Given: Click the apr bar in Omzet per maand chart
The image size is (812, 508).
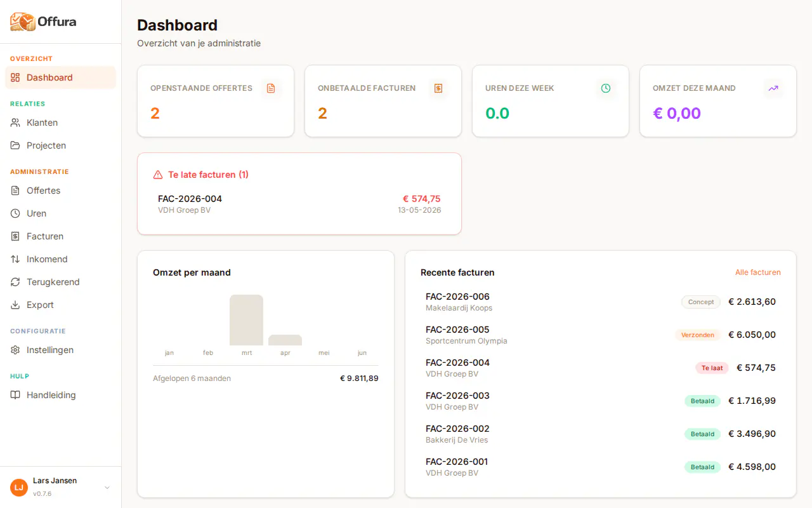Looking at the screenshot, I should [x=285, y=340].
